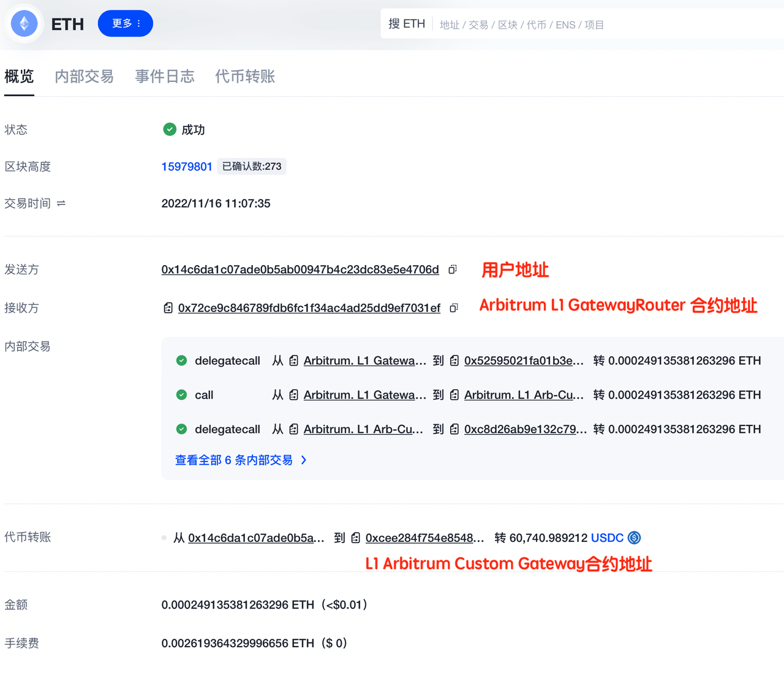Toggle transaction time format icon

tap(61, 203)
